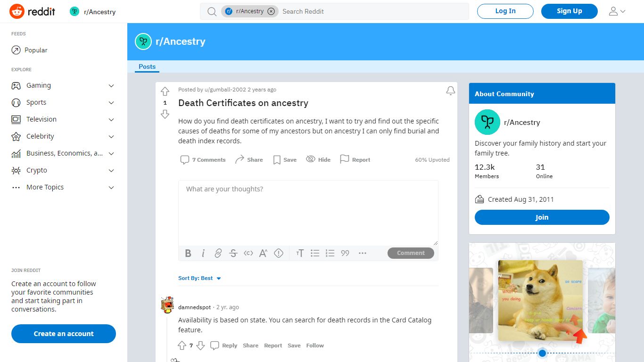Click damnedspot's avatar
This screenshot has height=362, width=644.
point(167,305)
